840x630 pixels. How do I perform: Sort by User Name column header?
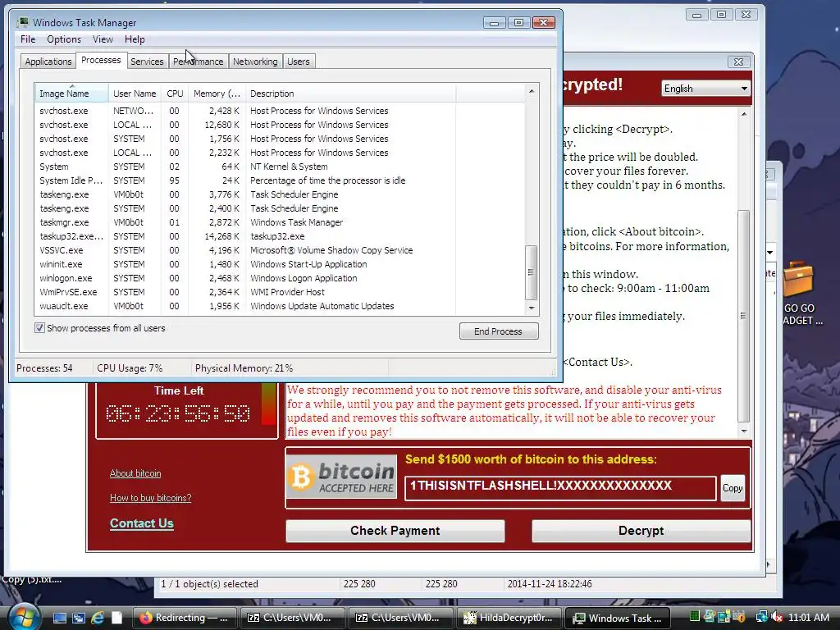[x=135, y=94]
